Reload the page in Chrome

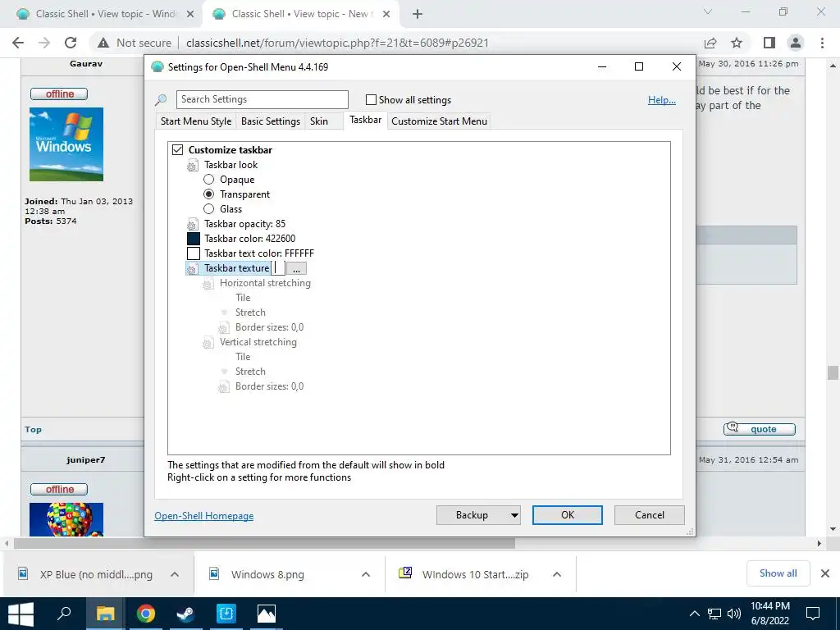point(71,43)
